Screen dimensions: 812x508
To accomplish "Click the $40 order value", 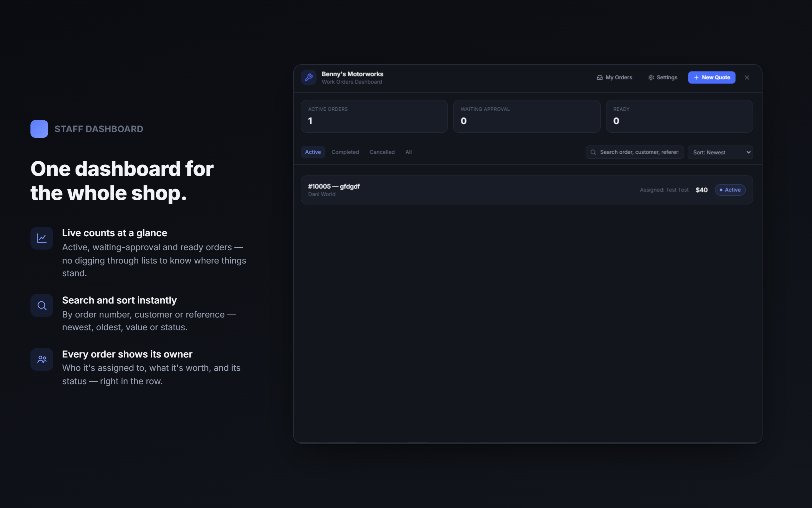I will pyautogui.click(x=701, y=190).
